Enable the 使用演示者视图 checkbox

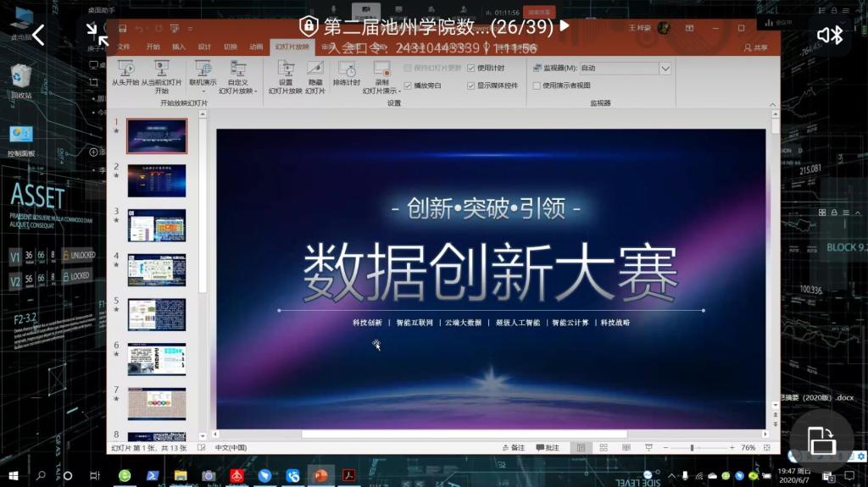[x=537, y=86]
